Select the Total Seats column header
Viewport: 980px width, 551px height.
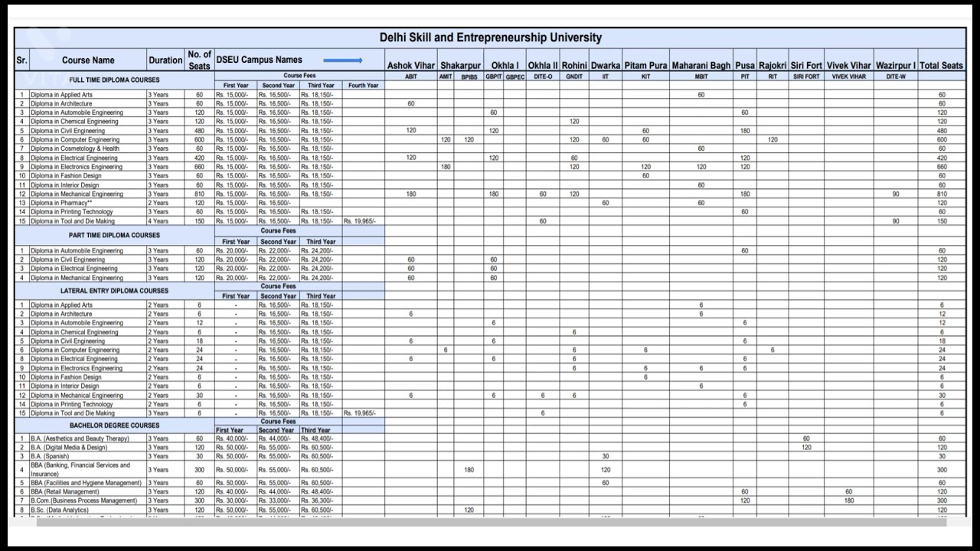tap(941, 66)
